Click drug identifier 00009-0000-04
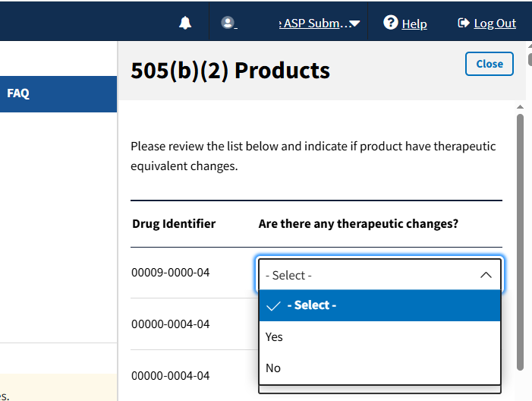This screenshot has height=401, width=532. click(170, 272)
